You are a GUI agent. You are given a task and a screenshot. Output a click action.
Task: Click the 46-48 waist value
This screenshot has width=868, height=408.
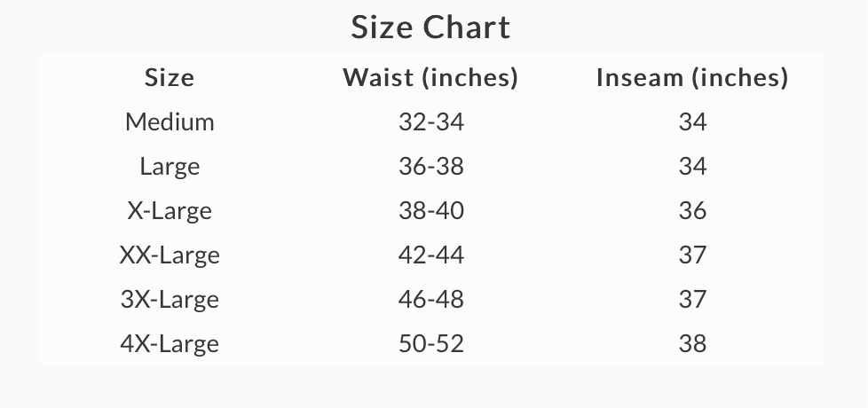pyautogui.click(x=431, y=299)
